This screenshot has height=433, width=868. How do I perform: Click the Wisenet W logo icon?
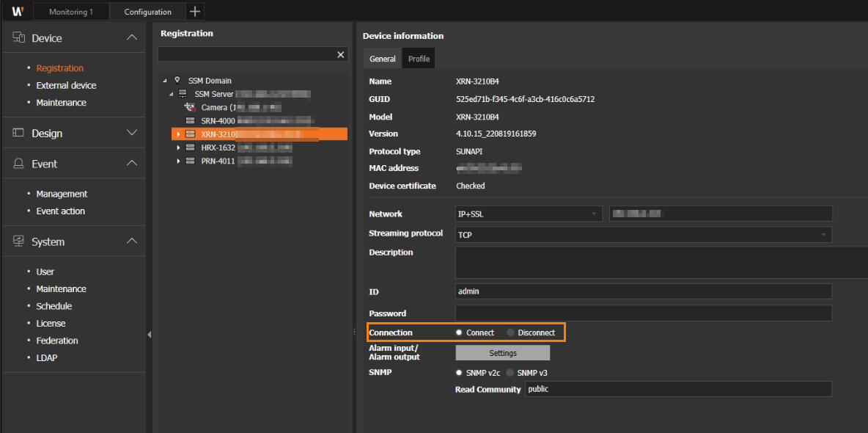(x=17, y=11)
